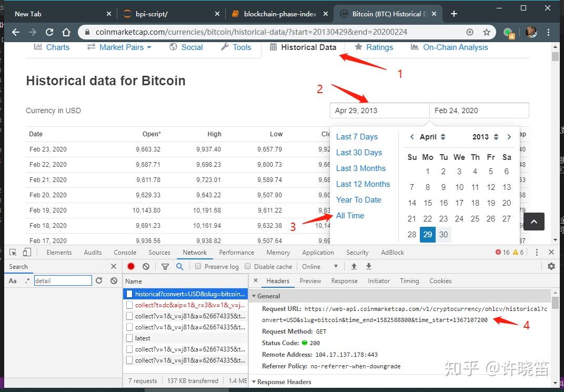Open DevTools Performance tab
The image size is (564, 392).
[x=236, y=253]
